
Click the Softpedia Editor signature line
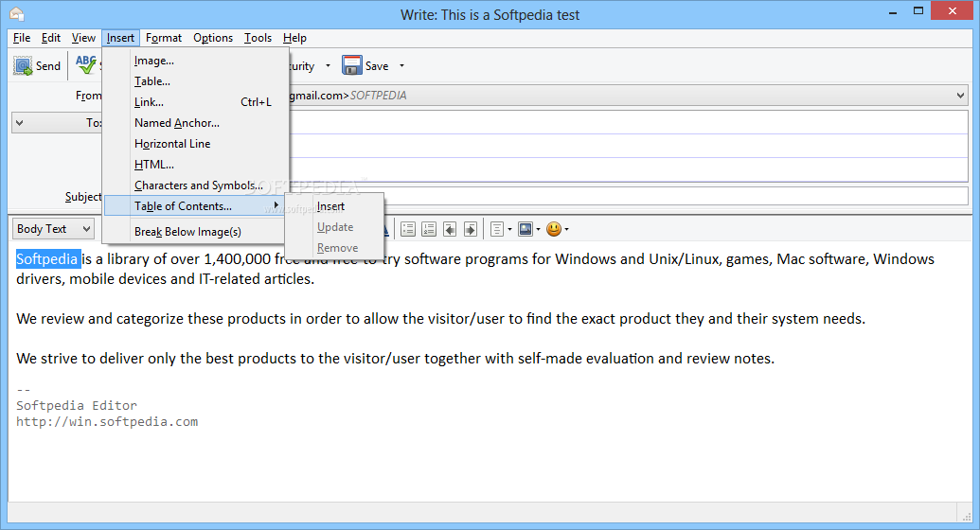(77, 406)
